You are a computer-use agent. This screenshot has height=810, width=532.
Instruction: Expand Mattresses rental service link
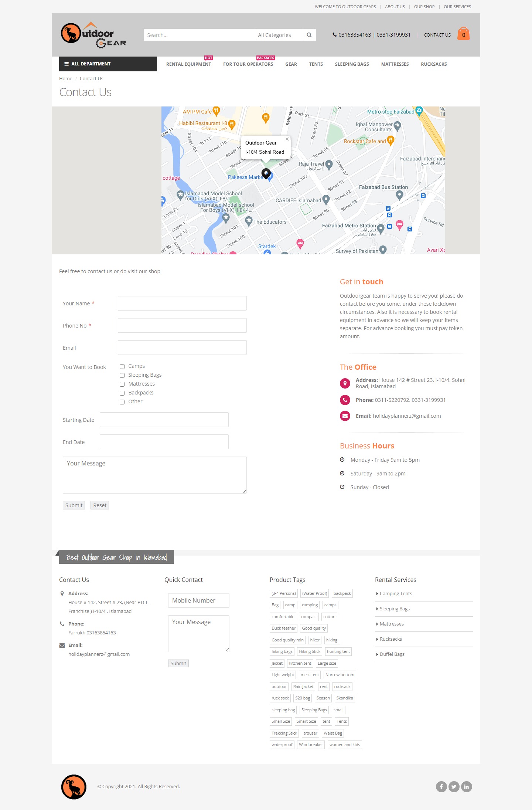pos(392,624)
